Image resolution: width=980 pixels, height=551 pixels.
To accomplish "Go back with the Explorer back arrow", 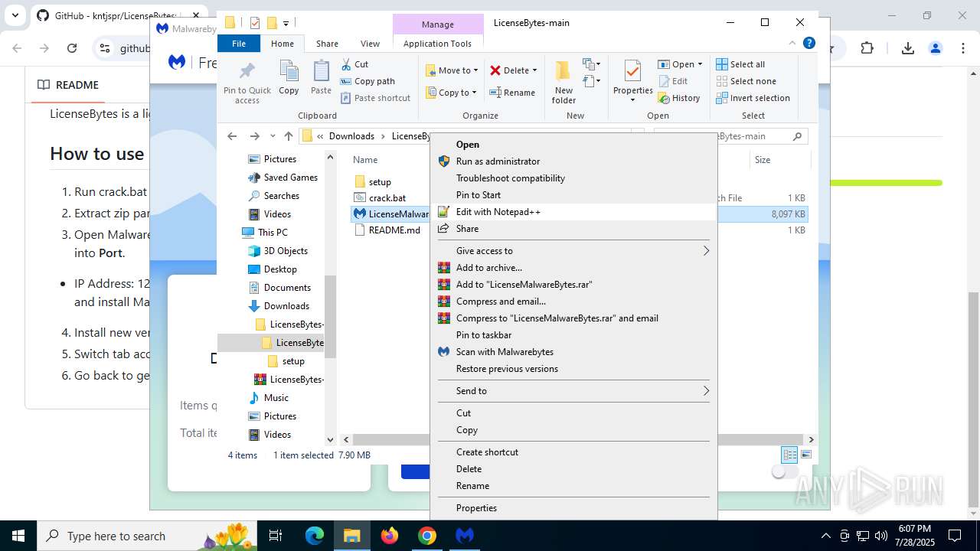I will [x=232, y=136].
